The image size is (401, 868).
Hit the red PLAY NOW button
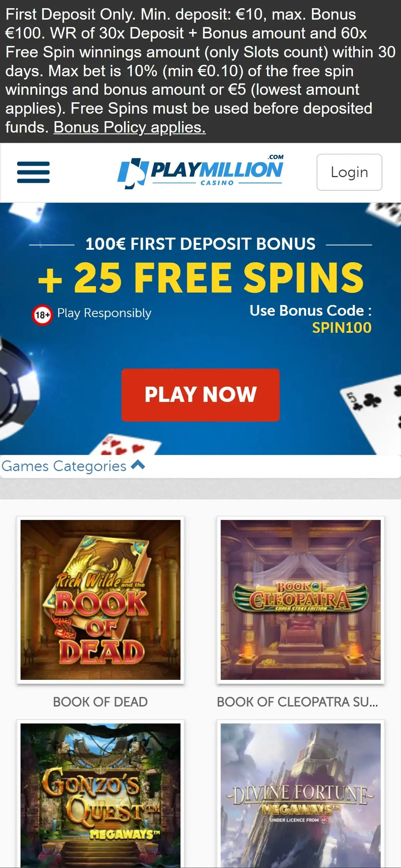pyautogui.click(x=200, y=395)
